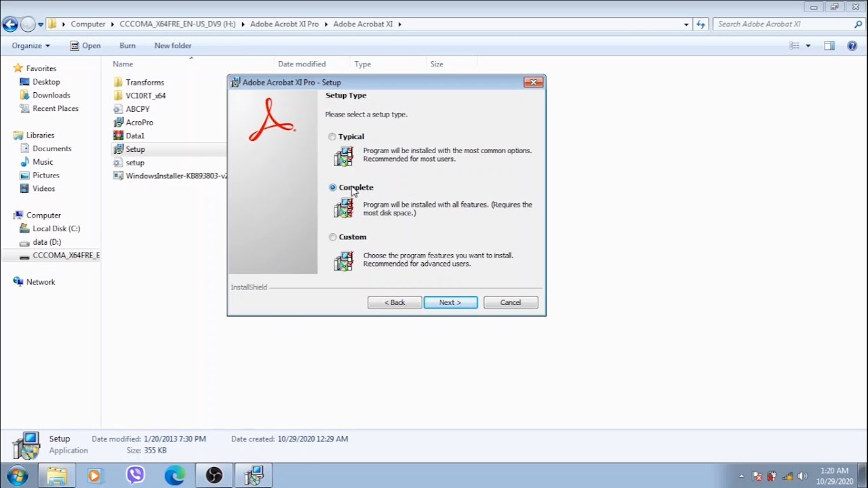
Task: Open data (D:) drive in the navigation pane
Action: pos(40,242)
